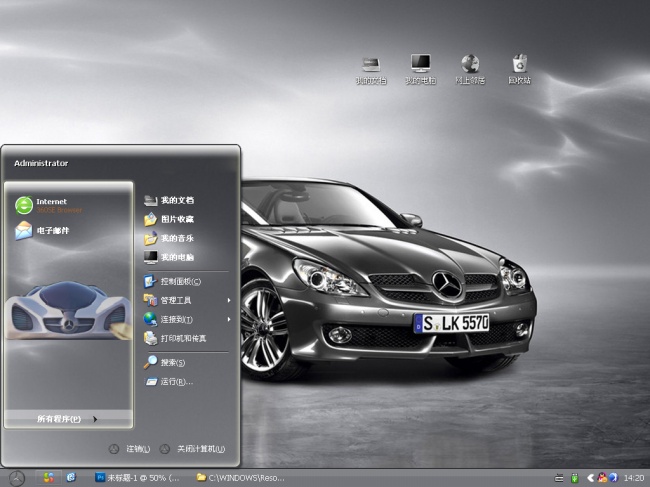Screen dimensions: 650x487
Task: Click the 14:20 taskbar clock
Action: (x=633, y=478)
